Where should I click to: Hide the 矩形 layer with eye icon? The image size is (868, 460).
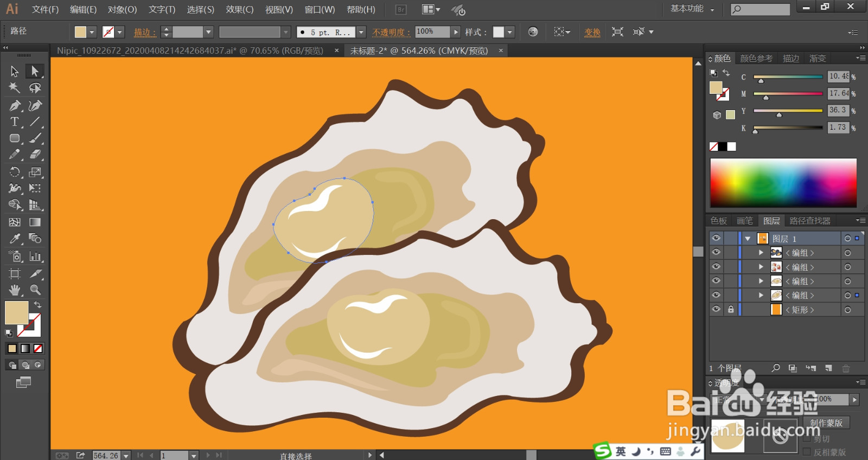(716, 309)
